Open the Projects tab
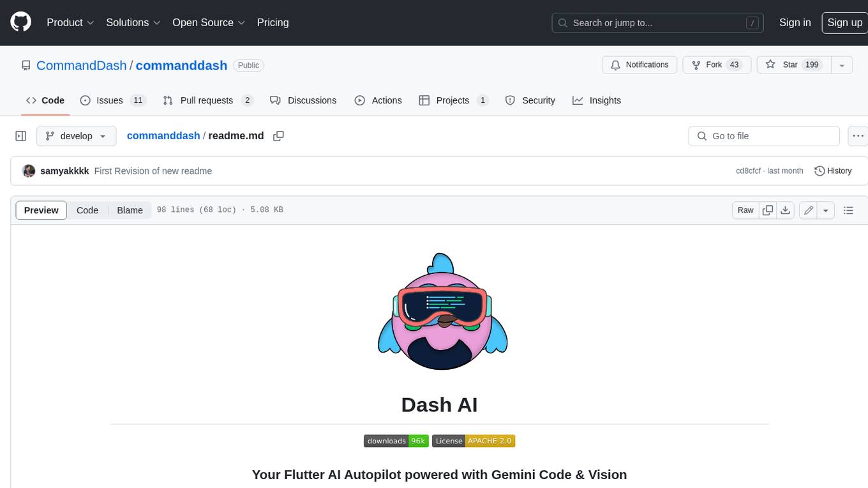The height and width of the screenshot is (488, 868). (454, 100)
